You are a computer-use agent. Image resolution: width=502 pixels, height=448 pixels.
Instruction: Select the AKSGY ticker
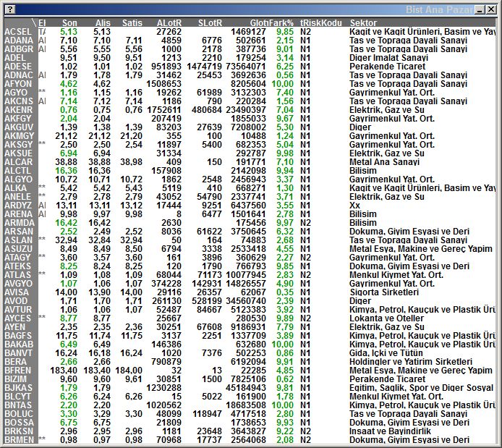pyautogui.click(x=19, y=145)
